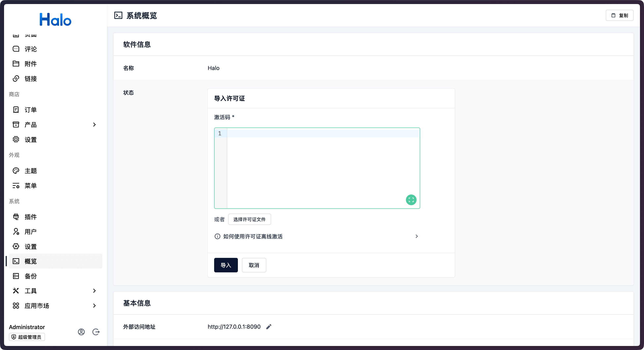The width and height of the screenshot is (644, 350).
Task: Select 概览 in the system menu
Action: point(31,261)
